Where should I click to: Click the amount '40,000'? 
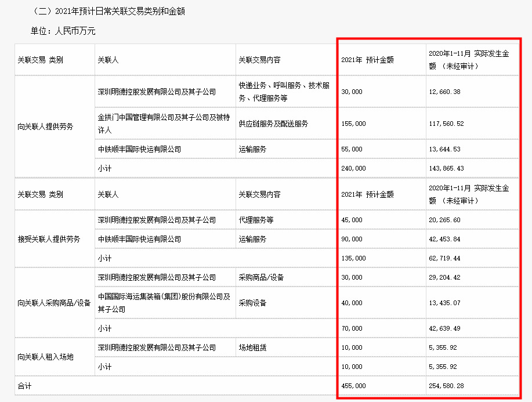pyautogui.click(x=352, y=303)
